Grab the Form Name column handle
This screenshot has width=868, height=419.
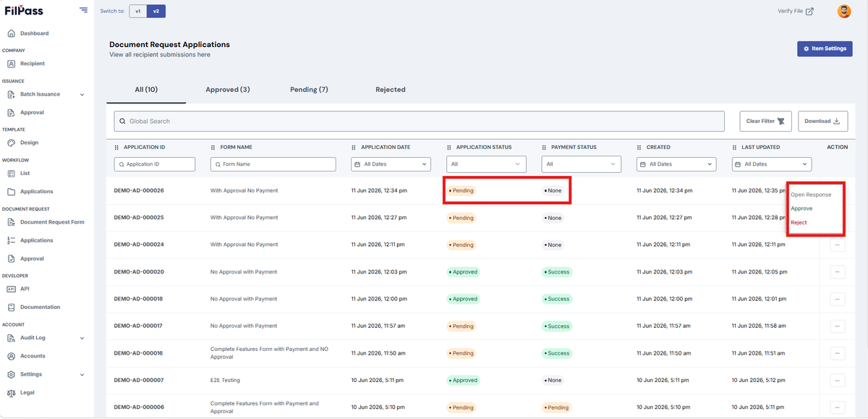[x=213, y=148]
